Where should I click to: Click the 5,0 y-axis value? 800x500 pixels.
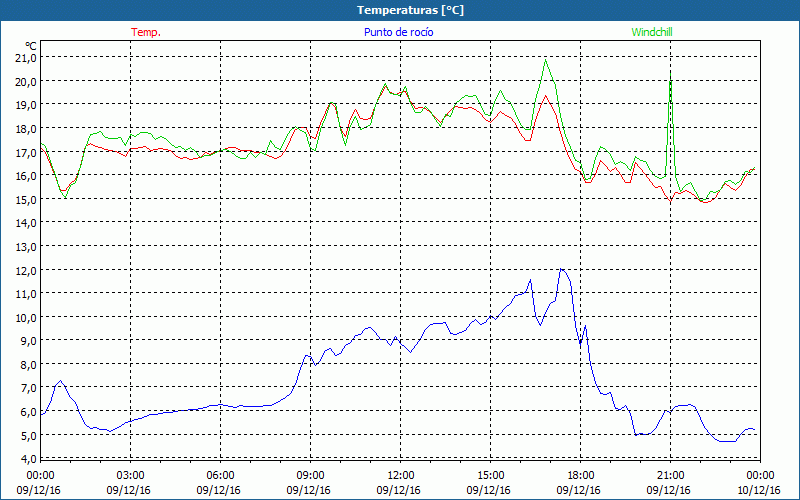[29, 436]
